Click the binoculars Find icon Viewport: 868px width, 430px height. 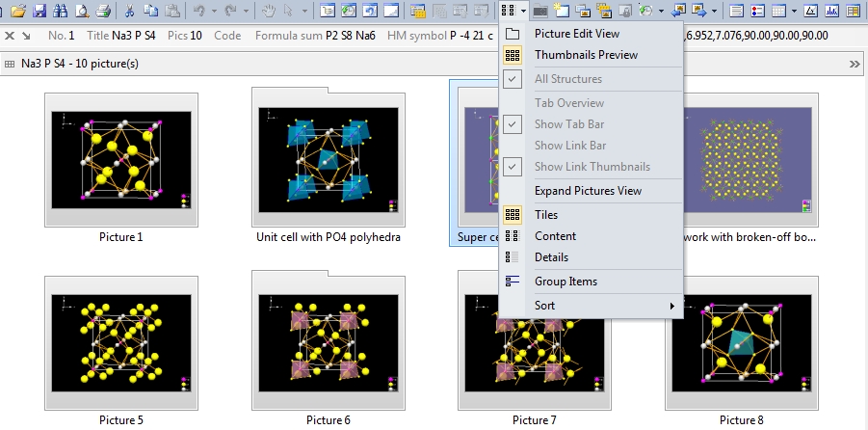coord(61,11)
